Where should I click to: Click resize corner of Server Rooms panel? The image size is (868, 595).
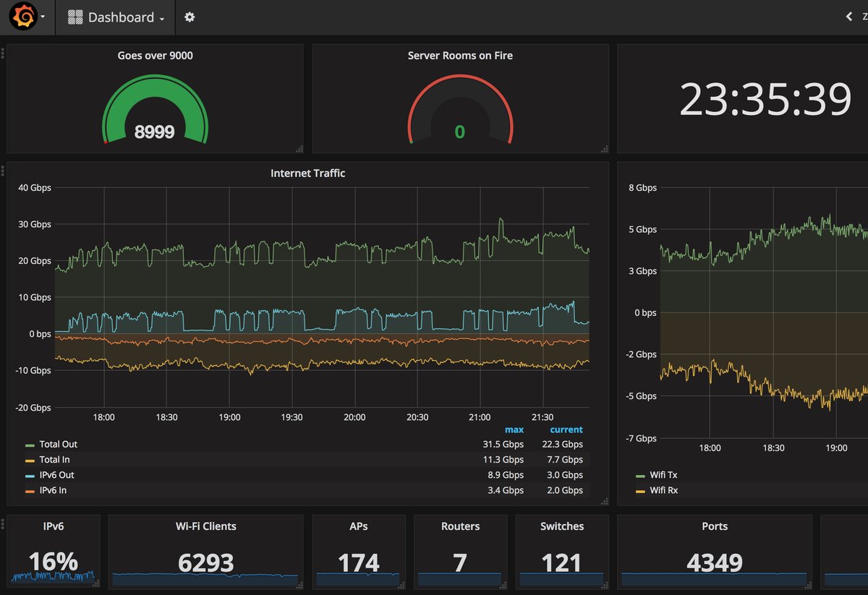[603, 149]
